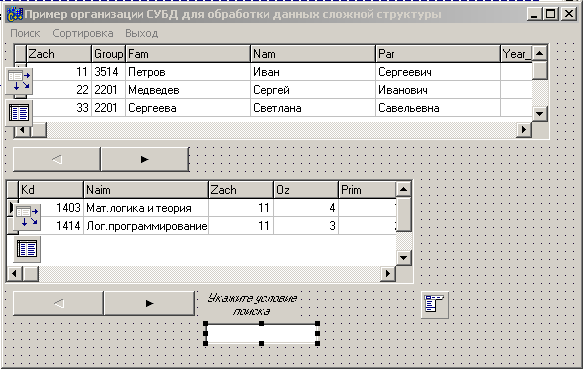The image size is (583, 369).
Task: Click next-record arrow on lower navigator
Action: [149, 304]
